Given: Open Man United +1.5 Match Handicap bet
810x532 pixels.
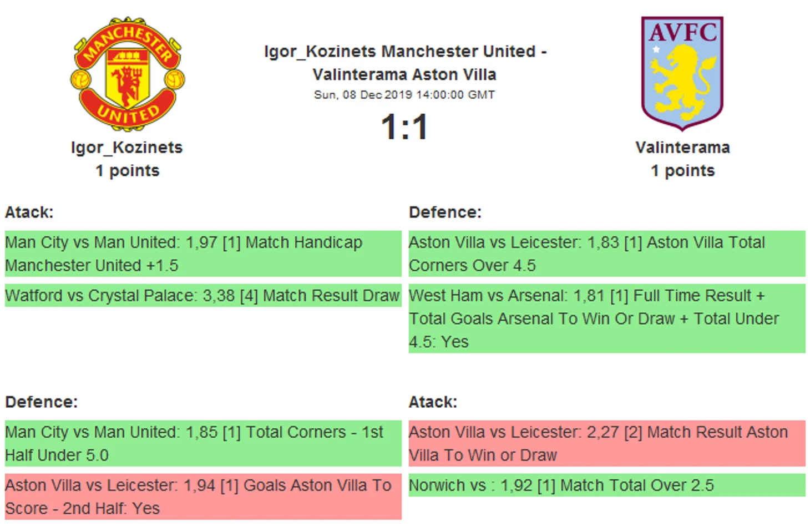Looking at the screenshot, I should click(x=203, y=254).
